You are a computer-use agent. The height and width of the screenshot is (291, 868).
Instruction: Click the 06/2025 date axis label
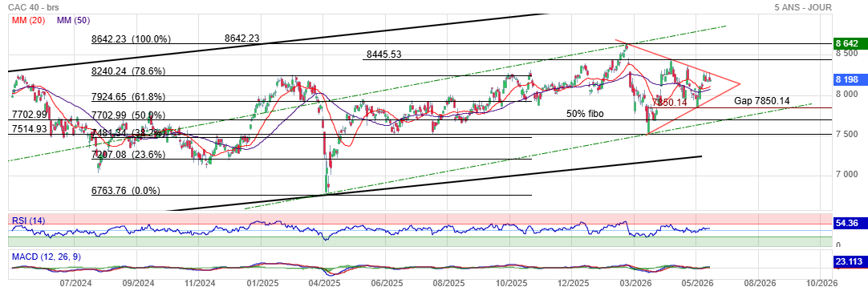point(386,283)
